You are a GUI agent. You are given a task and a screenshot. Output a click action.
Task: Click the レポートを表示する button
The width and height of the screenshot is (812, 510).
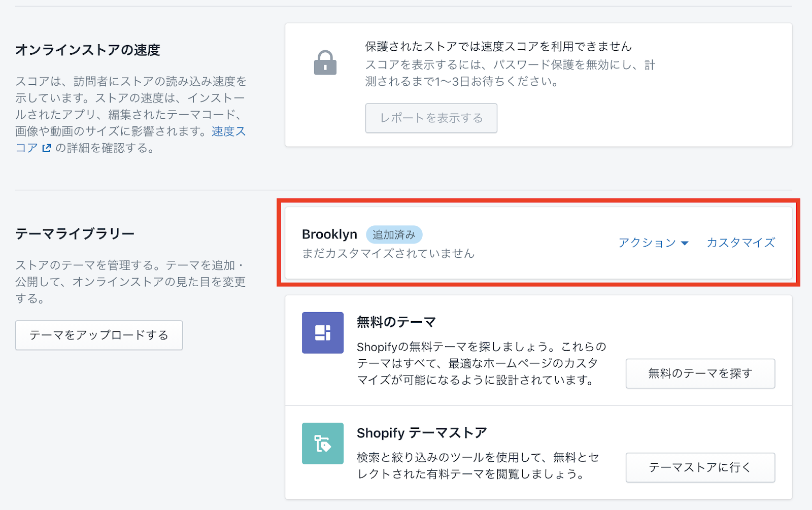pos(431,118)
